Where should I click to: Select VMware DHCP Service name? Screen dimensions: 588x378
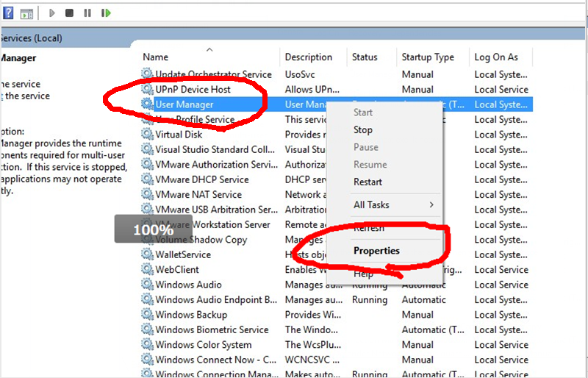click(202, 179)
